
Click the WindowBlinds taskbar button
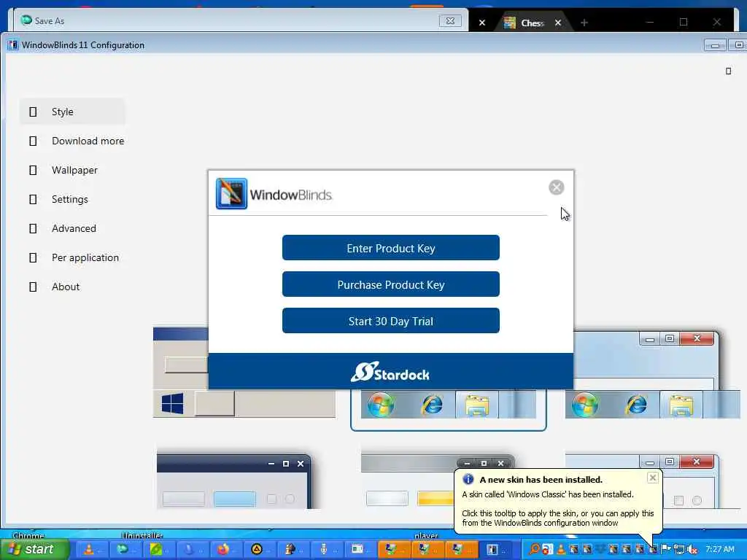coord(495,550)
